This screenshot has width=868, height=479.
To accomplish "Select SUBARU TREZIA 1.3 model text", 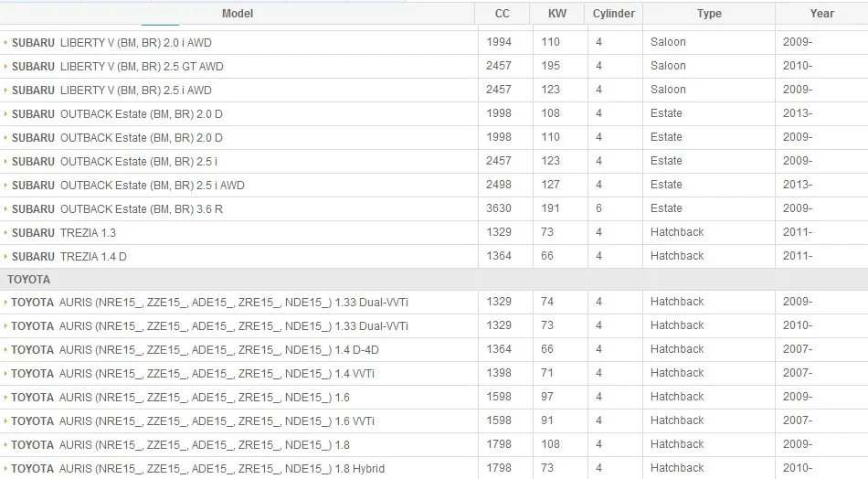I will coord(64,233).
